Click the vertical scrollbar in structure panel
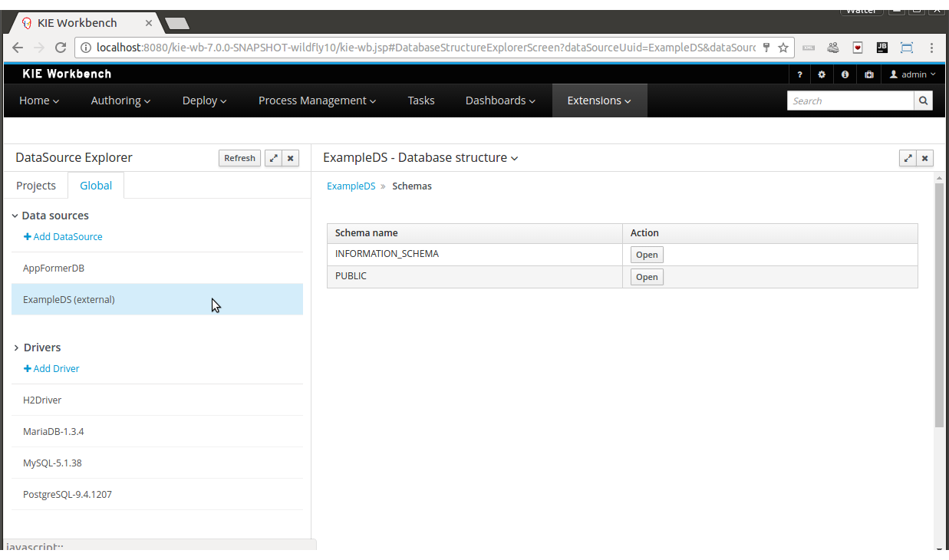 939,307
